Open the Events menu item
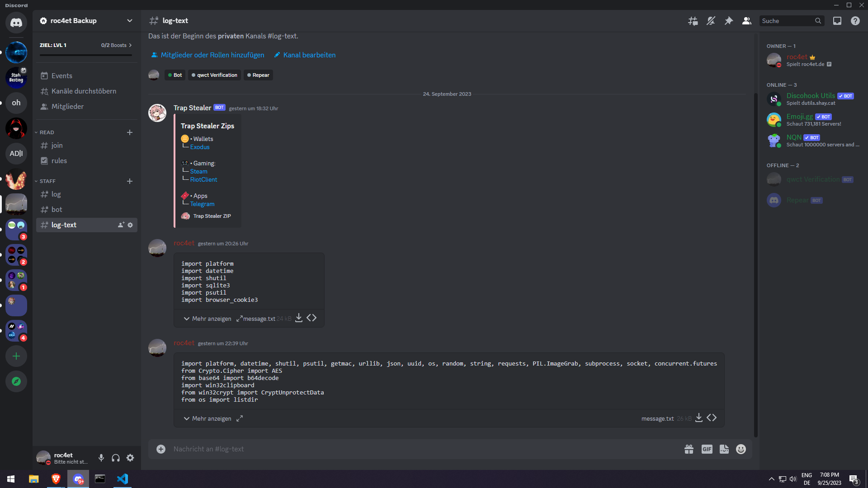 click(x=61, y=76)
